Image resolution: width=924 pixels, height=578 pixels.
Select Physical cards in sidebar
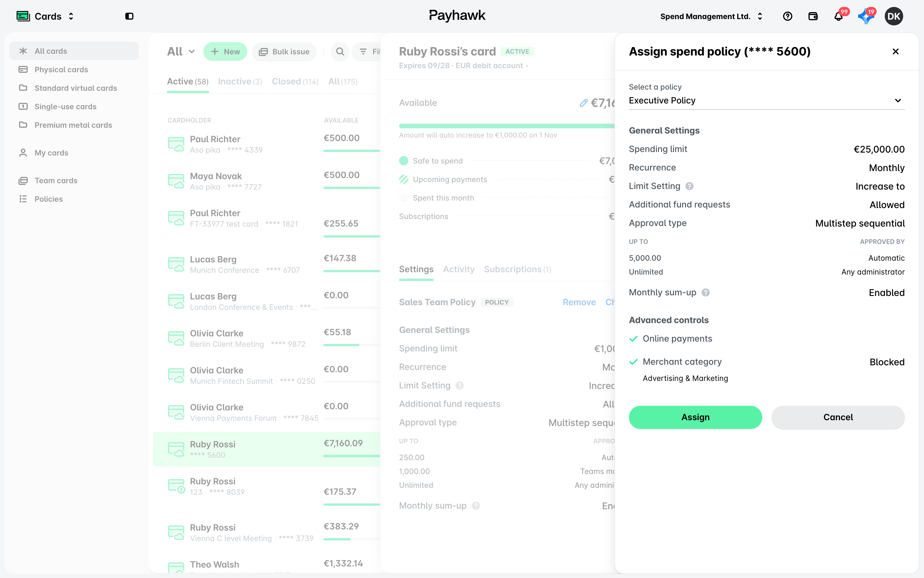pyautogui.click(x=74, y=70)
